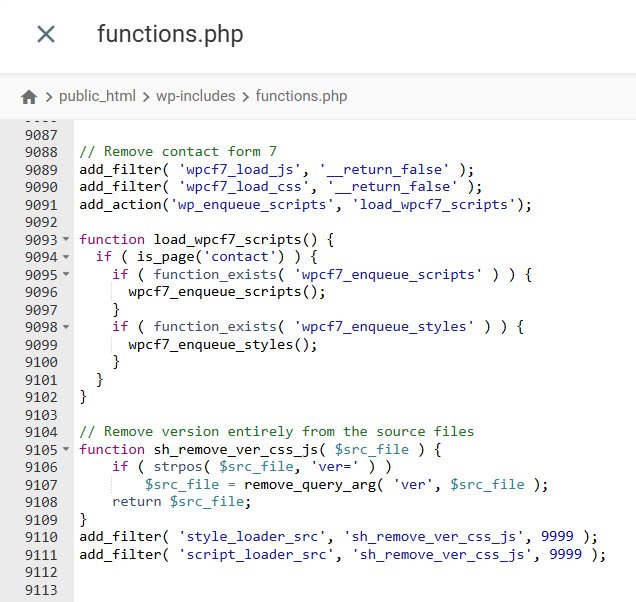Click 'wpcf7_enqueue_scripts' string on line 9095

pyautogui.click(x=388, y=275)
